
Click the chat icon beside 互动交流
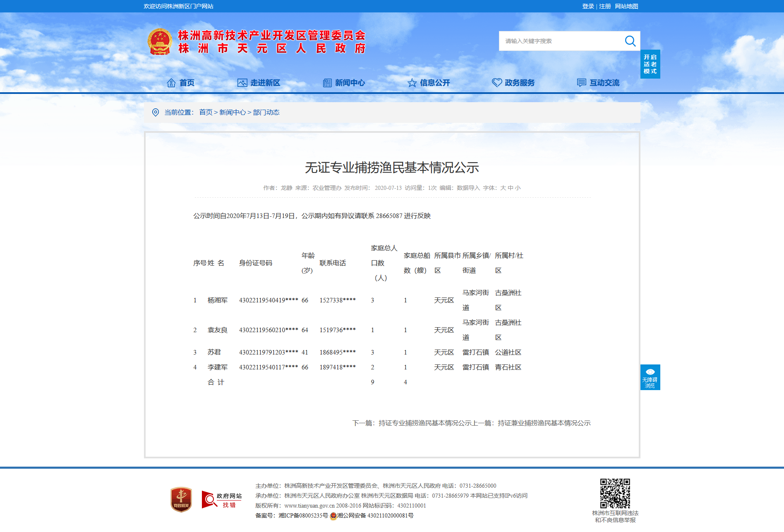coord(582,83)
